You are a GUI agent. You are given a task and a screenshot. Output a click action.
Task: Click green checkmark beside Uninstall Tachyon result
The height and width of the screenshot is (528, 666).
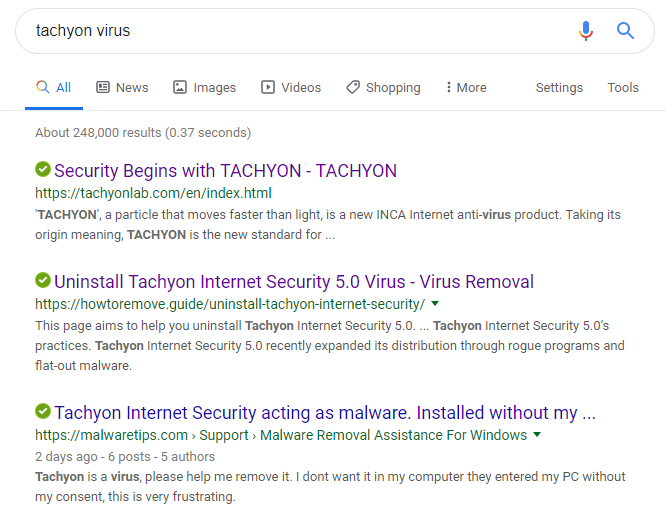[43, 281]
